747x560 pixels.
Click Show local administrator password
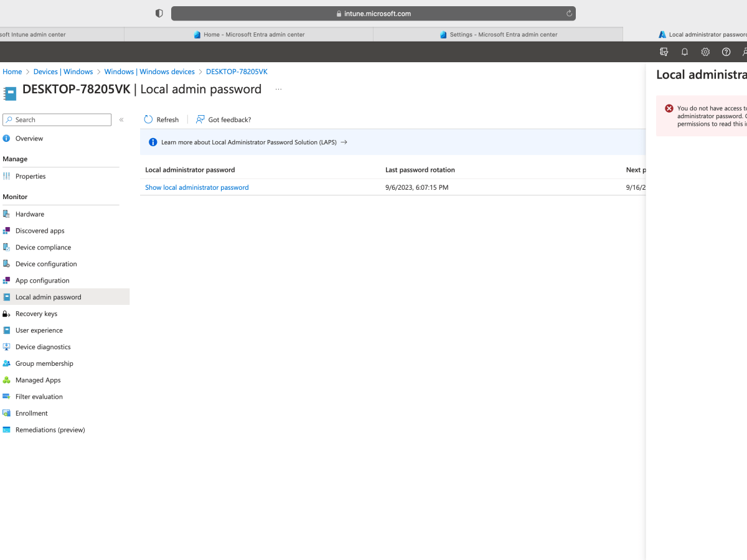click(197, 187)
